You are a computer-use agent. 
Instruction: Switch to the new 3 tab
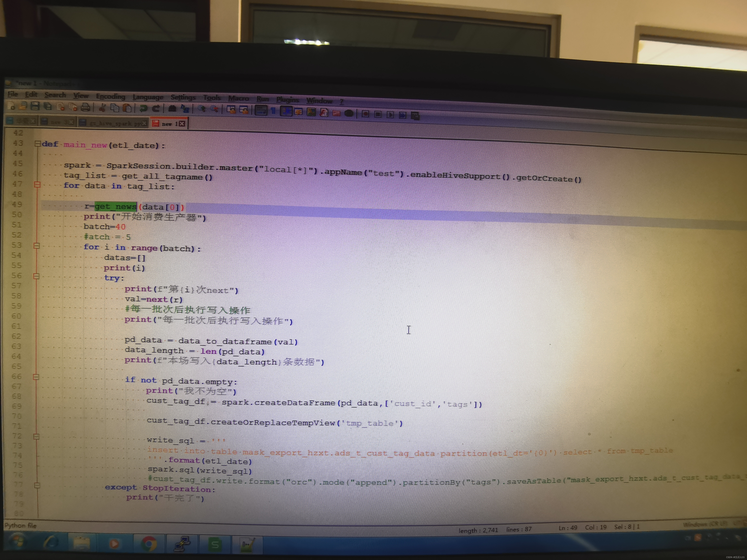click(58, 122)
